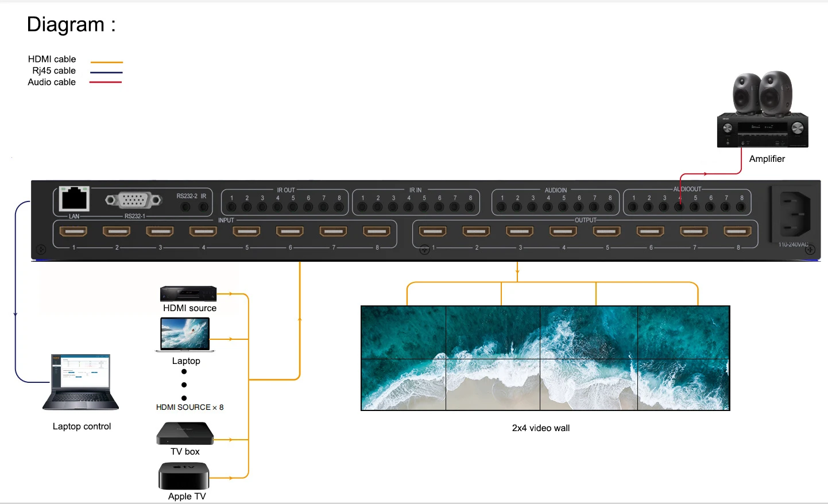Click the Laptop control device
This screenshot has height=504, width=828.
point(80,382)
